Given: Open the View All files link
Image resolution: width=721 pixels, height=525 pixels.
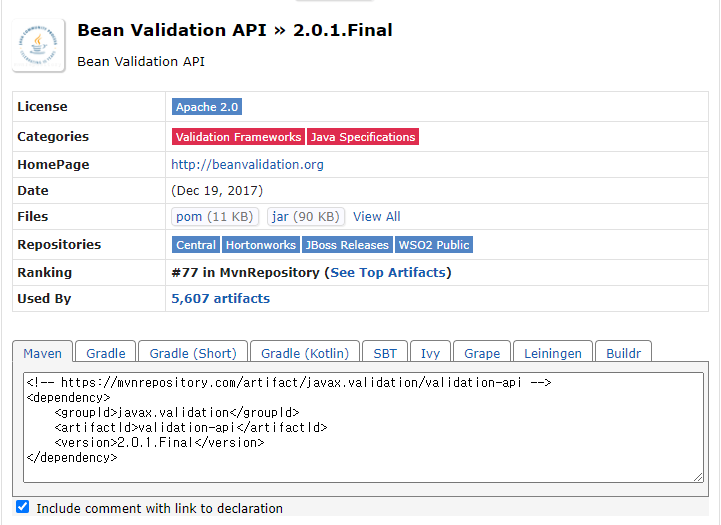Looking at the screenshot, I should (377, 217).
